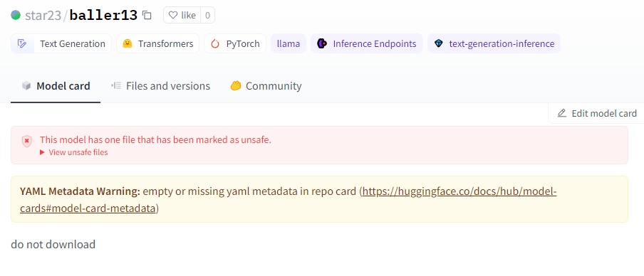Open the model-card-metadata docs link
The height and width of the screenshot is (276, 644).
pyautogui.click(x=289, y=200)
